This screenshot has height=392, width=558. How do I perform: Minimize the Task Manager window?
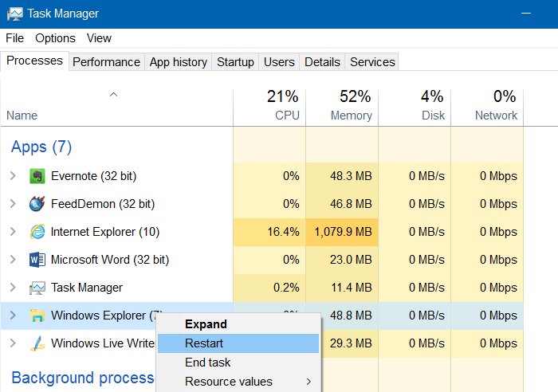tap(526, 14)
